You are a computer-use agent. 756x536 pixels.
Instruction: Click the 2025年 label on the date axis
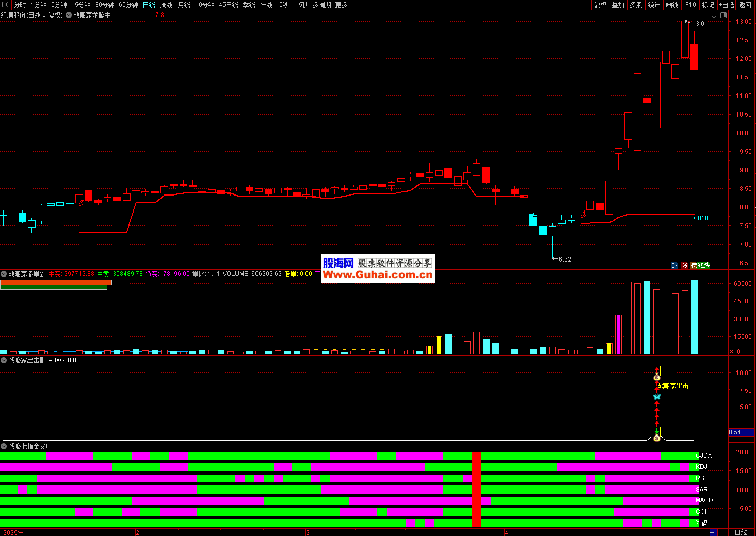(x=13, y=532)
